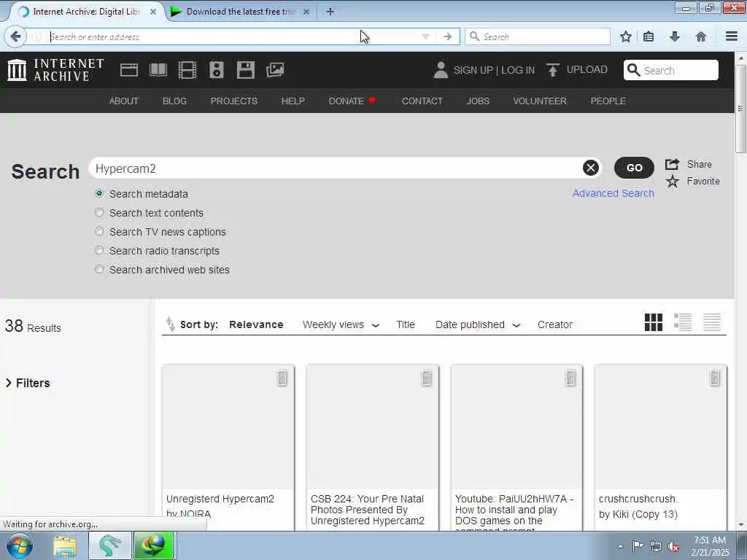Click the Favorite star icon
This screenshot has height=560, width=747.
coord(672,182)
